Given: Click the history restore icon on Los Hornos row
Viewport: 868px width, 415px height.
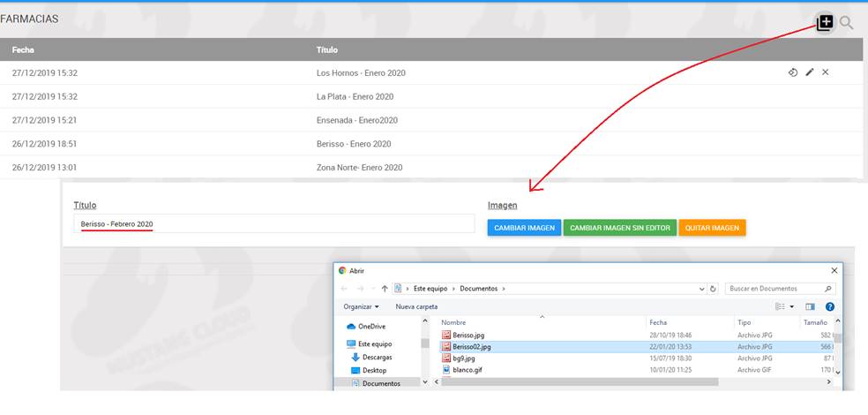Looking at the screenshot, I should 793,72.
